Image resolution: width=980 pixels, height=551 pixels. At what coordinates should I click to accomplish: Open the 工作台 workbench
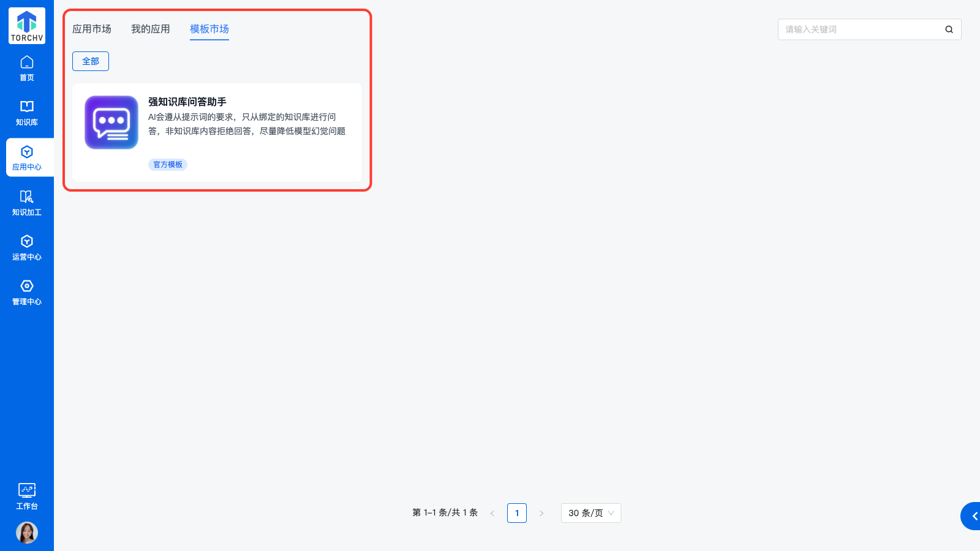[x=27, y=496]
